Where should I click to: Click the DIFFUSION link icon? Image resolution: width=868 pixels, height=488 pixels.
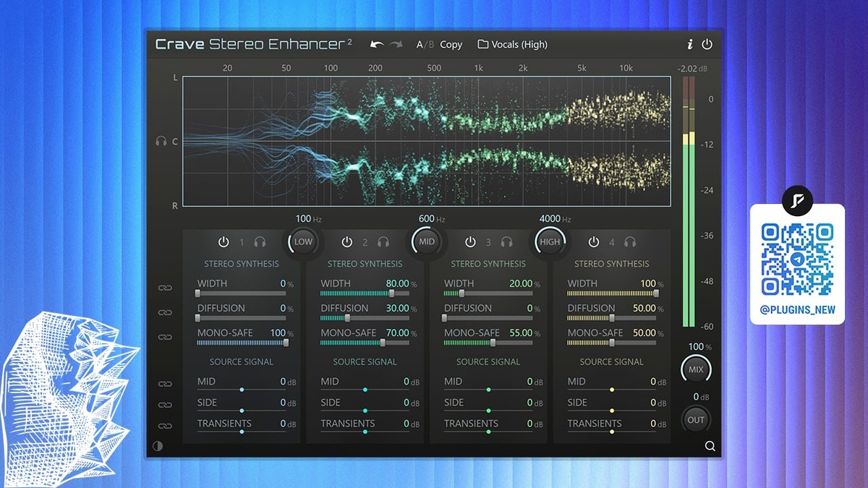tap(165, 312)
